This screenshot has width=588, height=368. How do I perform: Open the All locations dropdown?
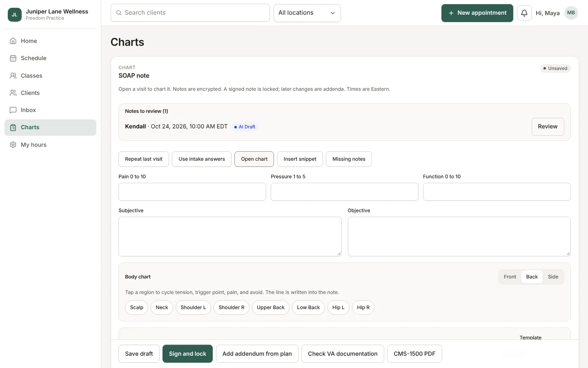point(307,13)
